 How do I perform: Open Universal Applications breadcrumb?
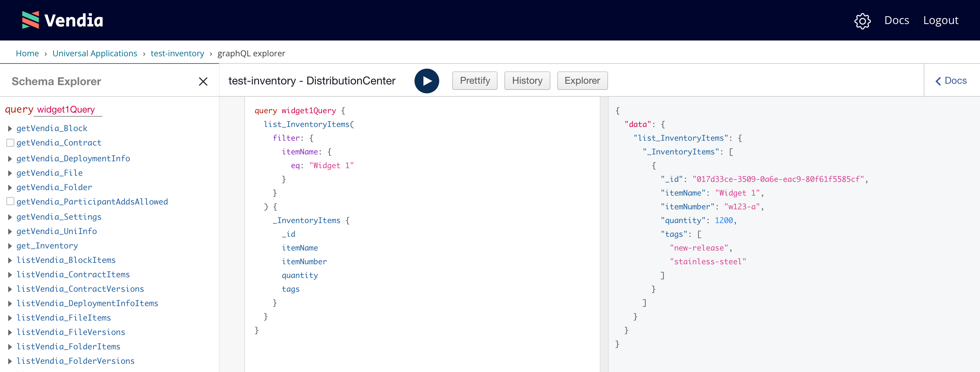tap(95, 53)
